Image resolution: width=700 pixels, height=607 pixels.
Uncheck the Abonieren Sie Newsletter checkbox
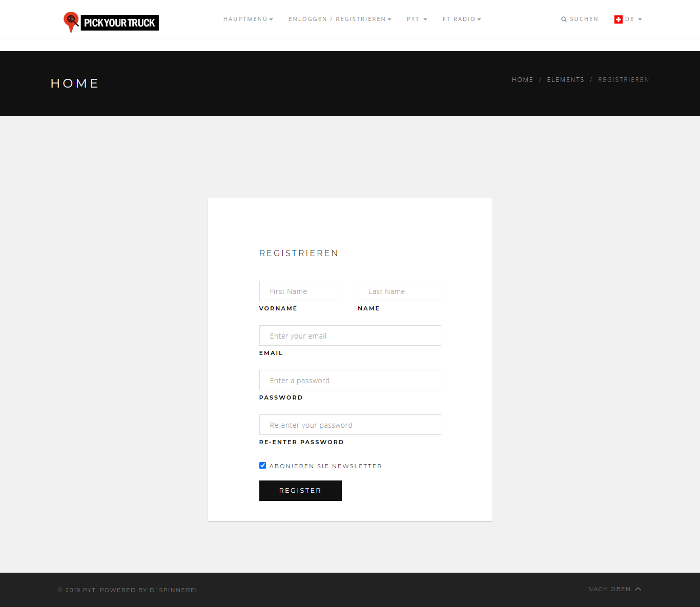(263, 466)
